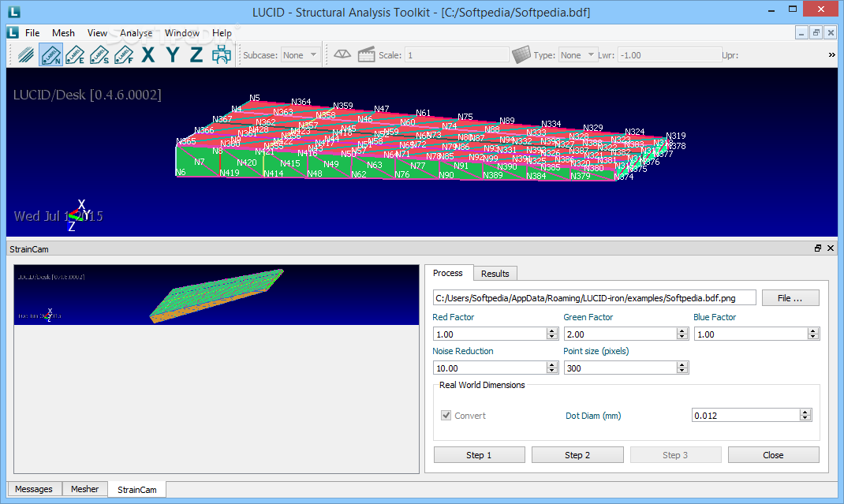Open the File menu
Image resolution: width=844 pixels, height=504 pixels.
pos(32,33)
